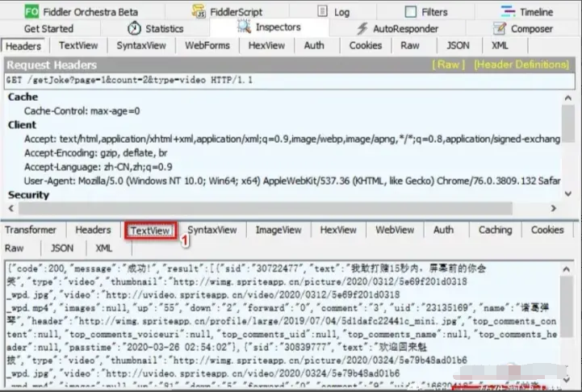Click the [Raw] link in Request Headers
582x392 pixels.
click(448, 65)
